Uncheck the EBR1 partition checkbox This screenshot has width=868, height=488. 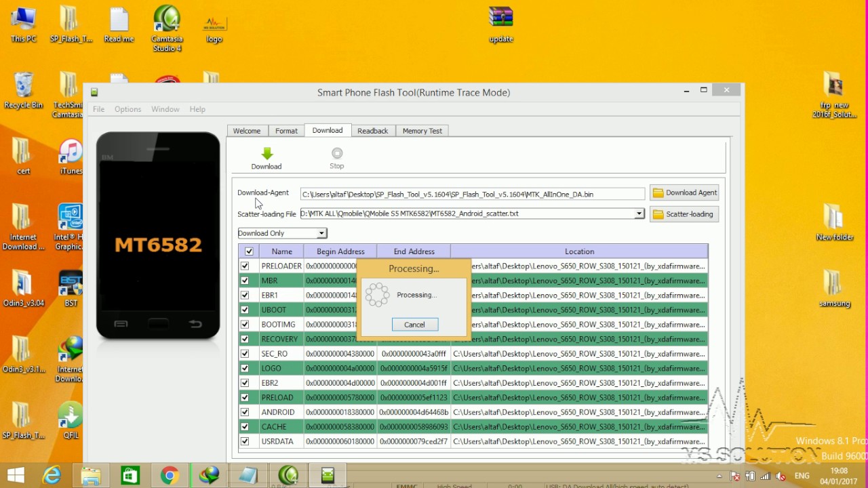[x=245, y=295]
